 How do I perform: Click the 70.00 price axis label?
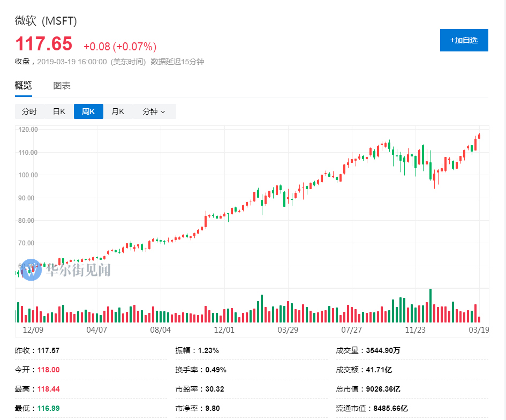point(26,243)
